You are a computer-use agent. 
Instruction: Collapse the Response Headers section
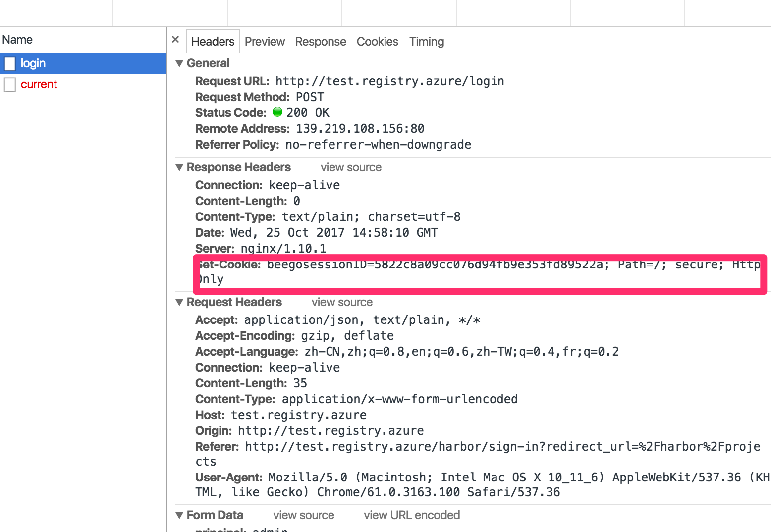click(x=180, y=168)
